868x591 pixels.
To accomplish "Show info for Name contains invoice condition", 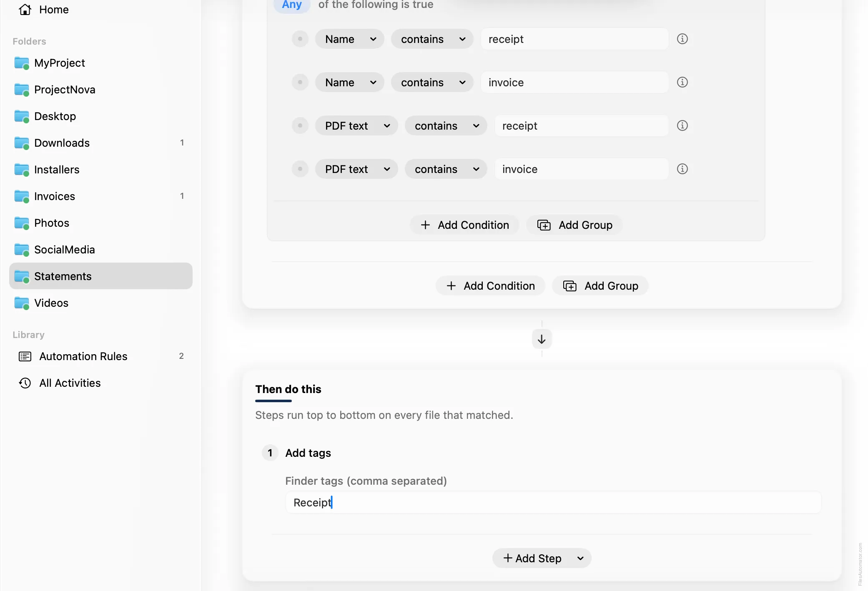I will point(682,82).
